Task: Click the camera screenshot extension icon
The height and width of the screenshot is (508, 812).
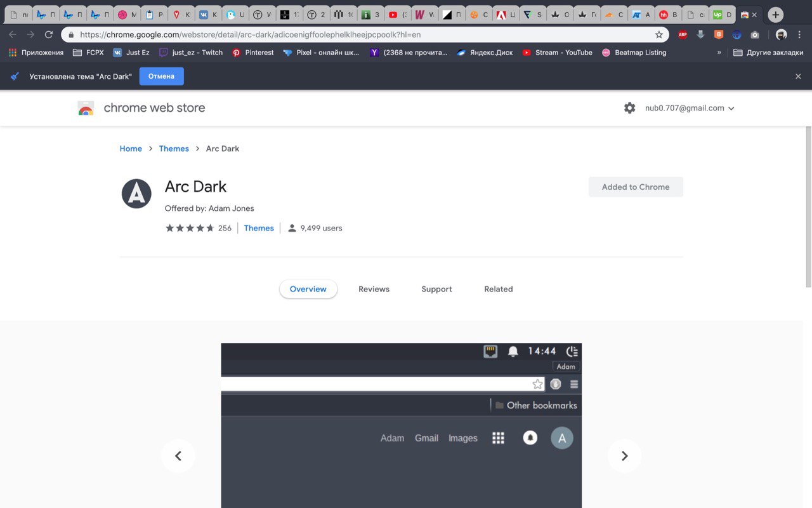Action: (x=755, y=35)
